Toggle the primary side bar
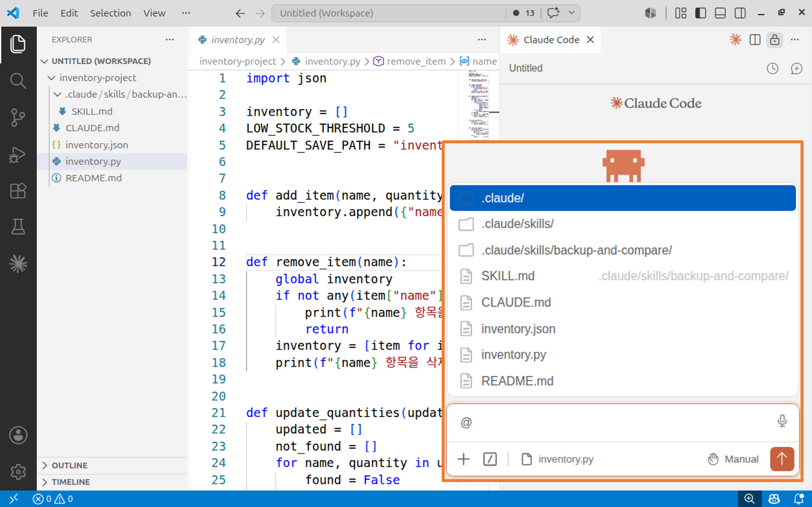Image resolution: width=812 pixels, height=507 pixels. coord(701,13)
